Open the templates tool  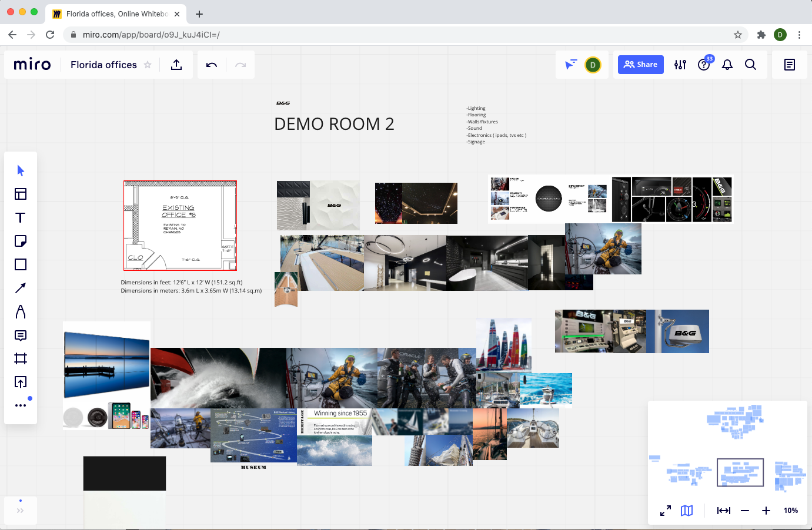coord(21,194)
